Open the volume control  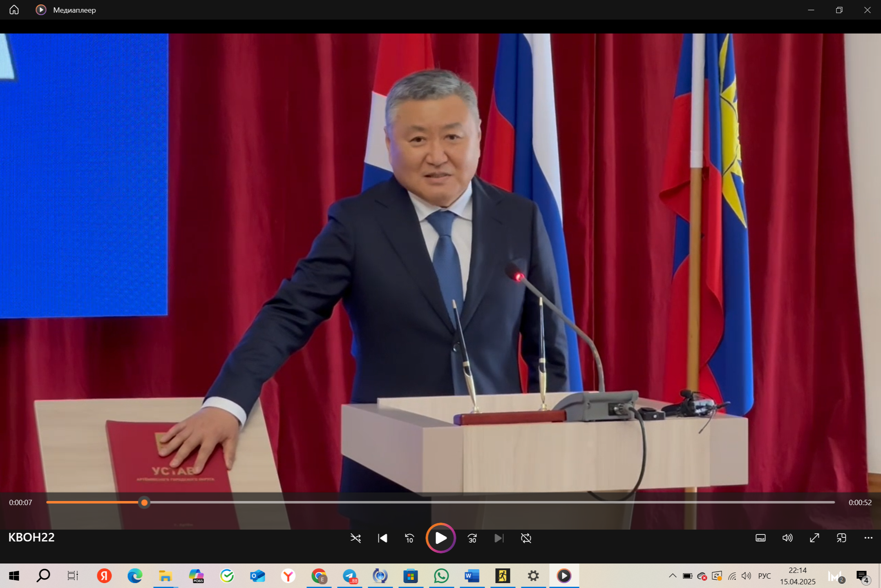click(x=787, y=538)
